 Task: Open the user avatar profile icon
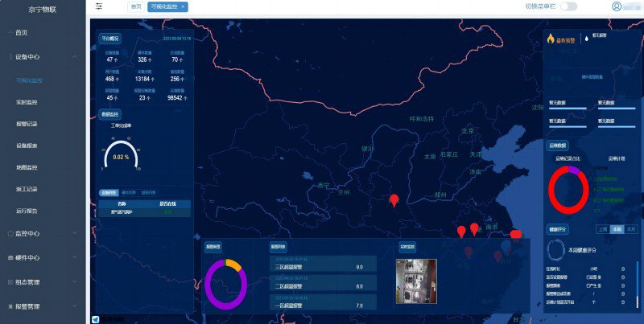pyautogui.click(x=617, y=6)
